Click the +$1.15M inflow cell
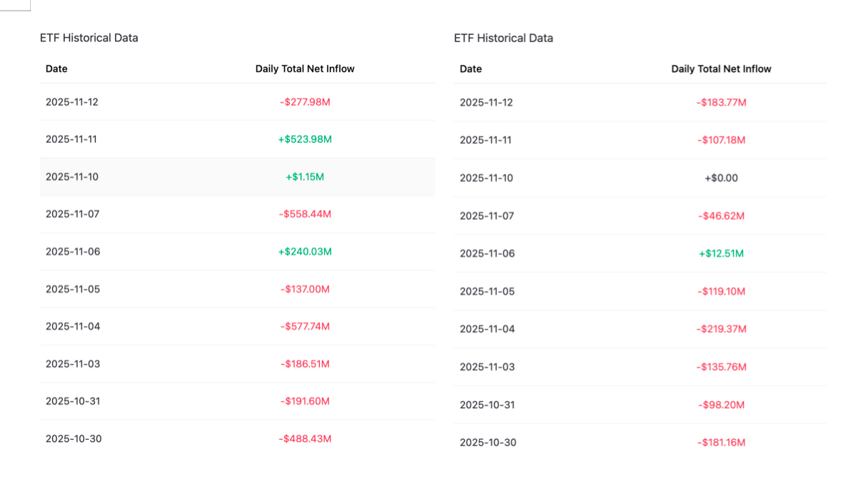 pyautogui.click(x=305, y=176)
